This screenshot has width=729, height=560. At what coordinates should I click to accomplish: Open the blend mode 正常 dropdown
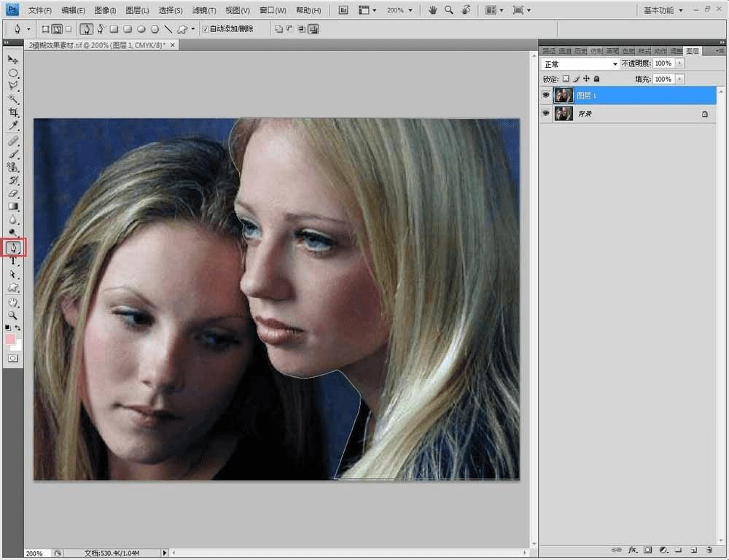[580, 63]
